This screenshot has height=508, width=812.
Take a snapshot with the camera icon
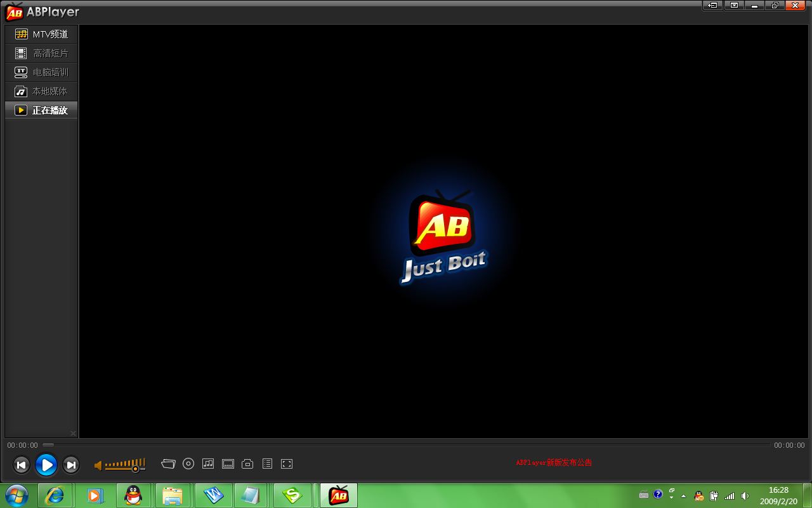[247, 464]
